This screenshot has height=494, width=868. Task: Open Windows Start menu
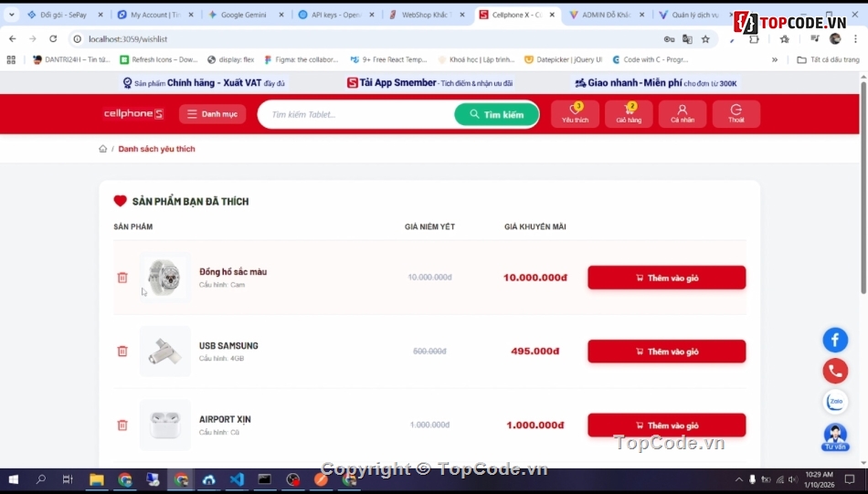pyautogui.click(x=14, y=479)
